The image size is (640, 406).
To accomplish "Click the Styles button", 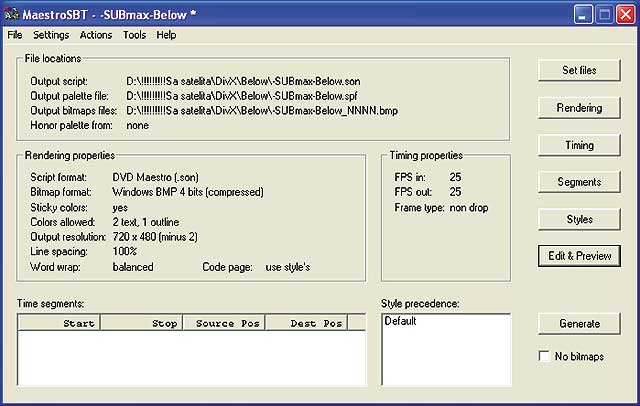I will click(579, 220).
